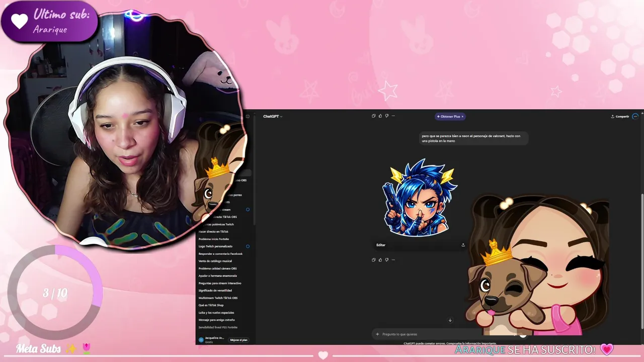644x362 pixels.
Task: Select the user prompt message about neon
Action: [473, 138]
